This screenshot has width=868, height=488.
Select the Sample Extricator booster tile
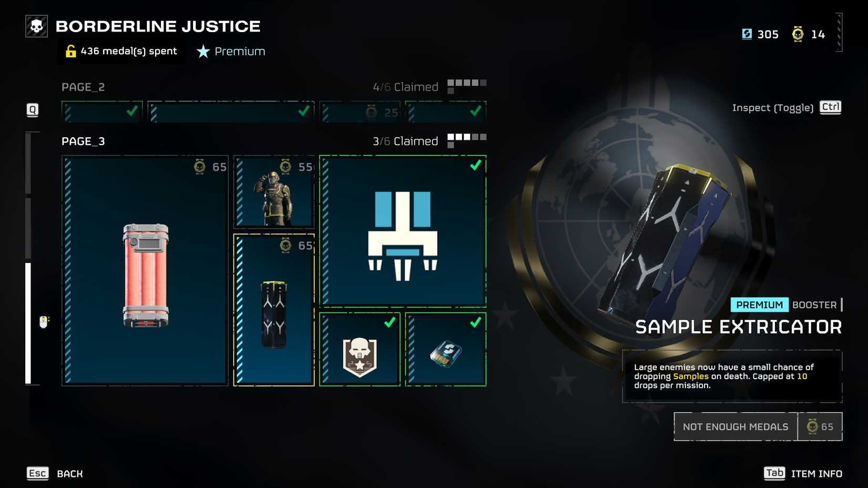point(274,310)
